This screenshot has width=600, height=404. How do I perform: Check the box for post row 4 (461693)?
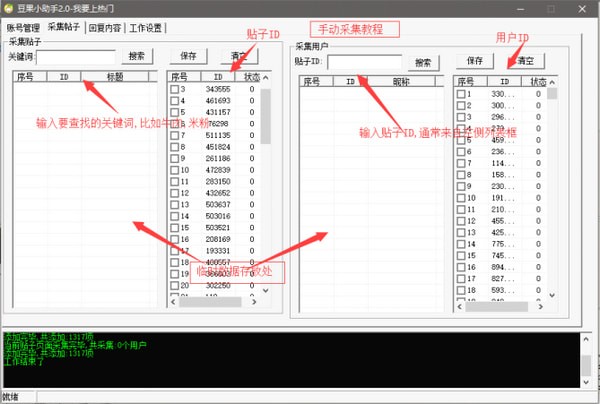click(174, 101)
